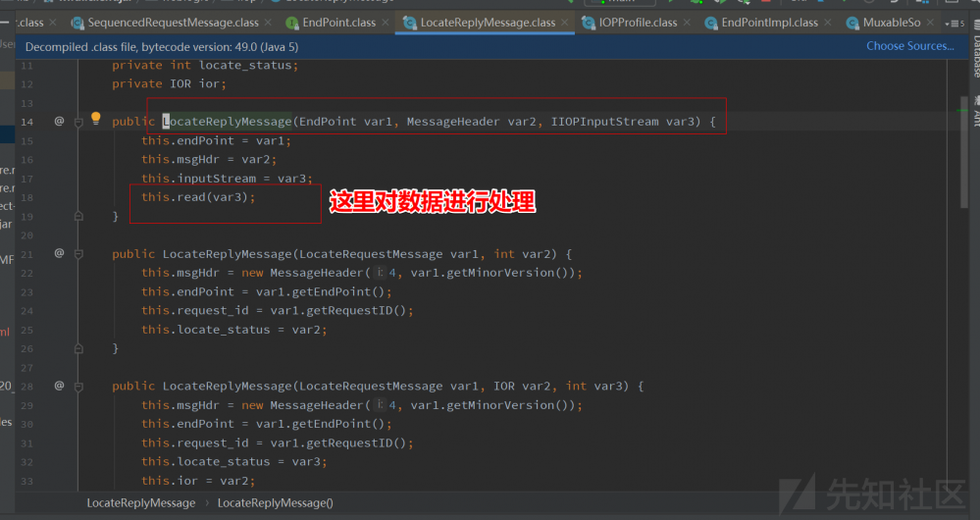Image resolution: width=980 pixels, height=520 pixels.
Task: Click line number 12 in the gutter
Action: (x=26, y=83)
